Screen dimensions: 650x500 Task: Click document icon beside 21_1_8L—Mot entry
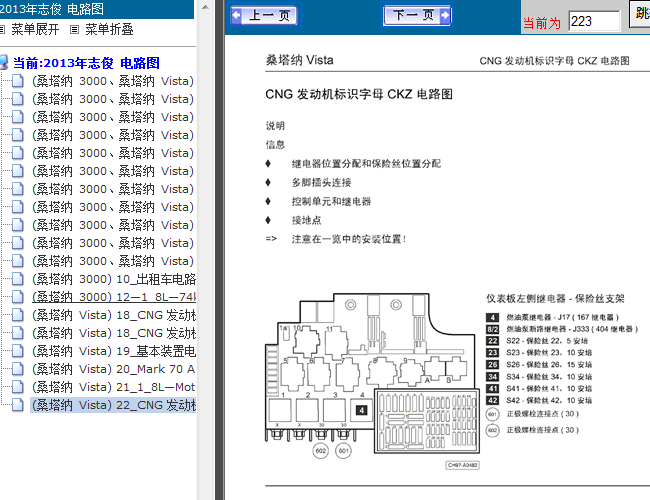18,387
